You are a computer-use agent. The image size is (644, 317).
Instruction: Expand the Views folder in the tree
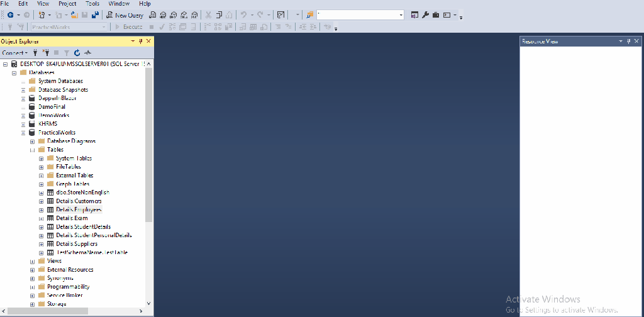pos(32,261)
